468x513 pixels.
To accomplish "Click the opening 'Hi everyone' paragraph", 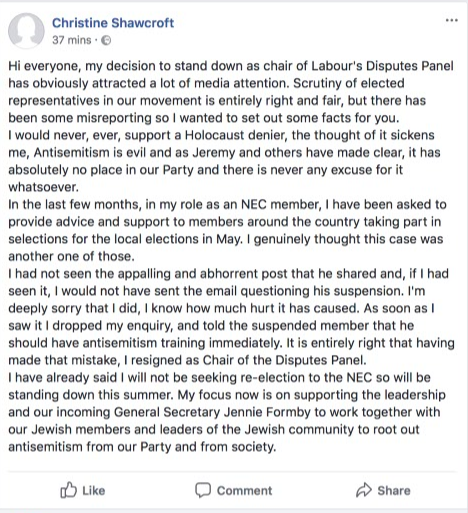I will tap(231, 92).
